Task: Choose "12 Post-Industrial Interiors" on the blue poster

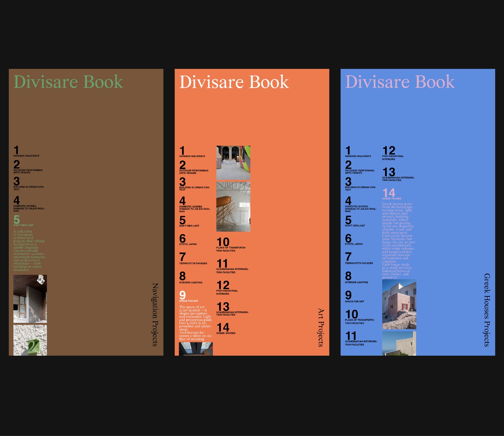Action: [393, 153]
